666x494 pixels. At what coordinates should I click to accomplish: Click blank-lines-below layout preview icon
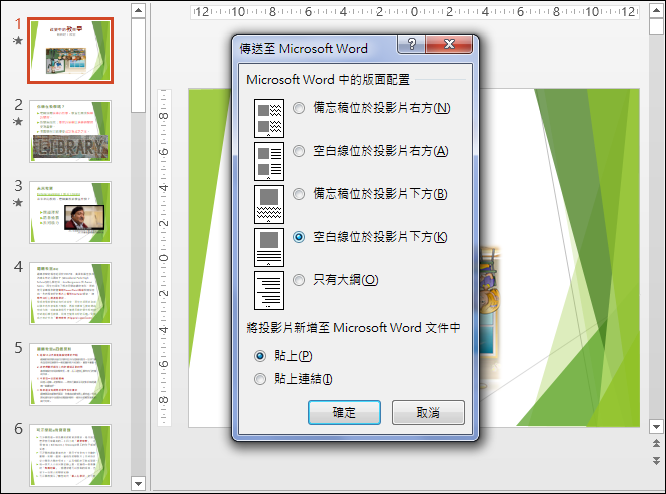coord(269,247)
